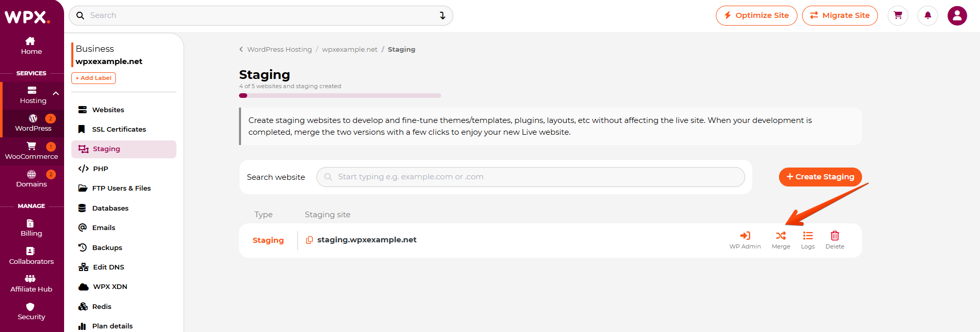Click the search bar arrow
Screen dimensions: 980x332
pyautogui.click(x=442, y=15)
